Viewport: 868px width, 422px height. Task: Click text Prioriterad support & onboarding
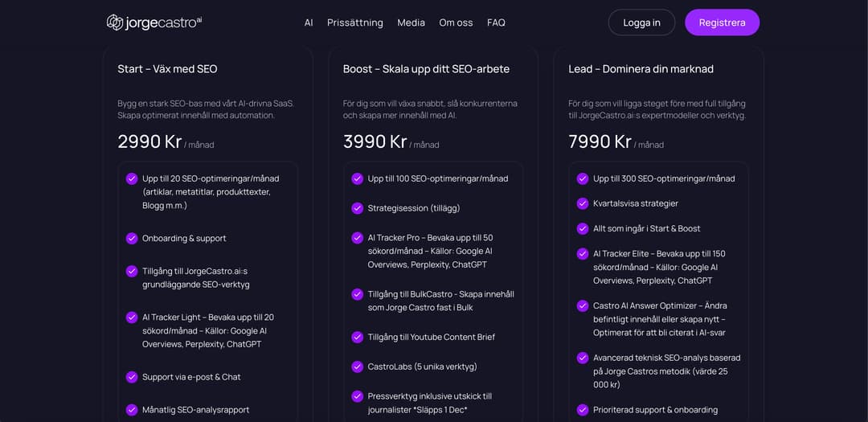656,410
